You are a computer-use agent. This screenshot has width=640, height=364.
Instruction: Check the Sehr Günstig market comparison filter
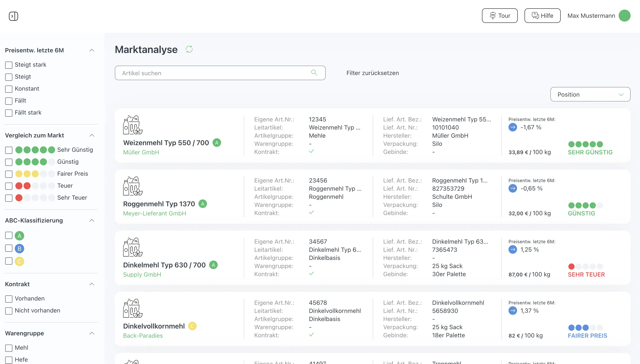[x=9, y=150]
